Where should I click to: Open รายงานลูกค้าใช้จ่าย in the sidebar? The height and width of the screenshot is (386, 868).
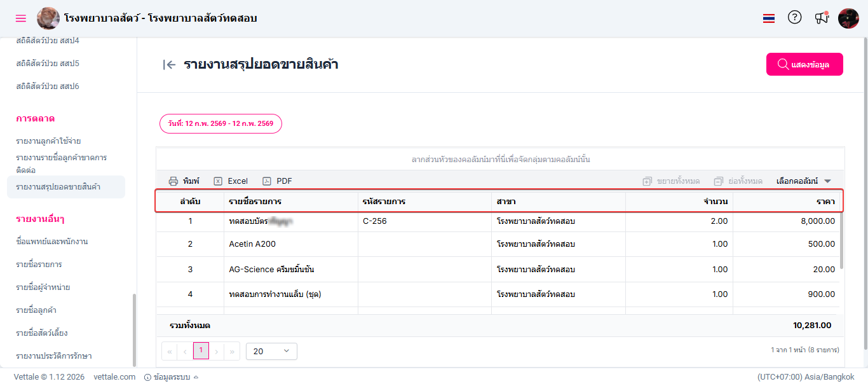tap(48, 141)
